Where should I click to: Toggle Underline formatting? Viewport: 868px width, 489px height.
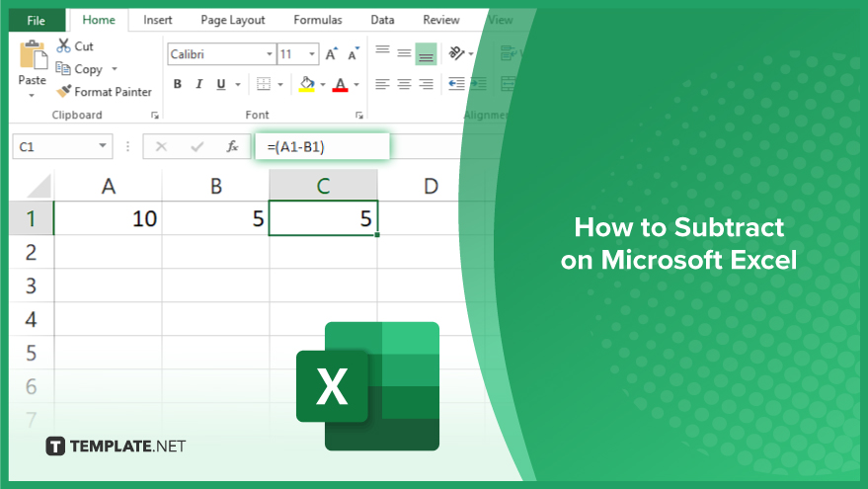(221, 84)
